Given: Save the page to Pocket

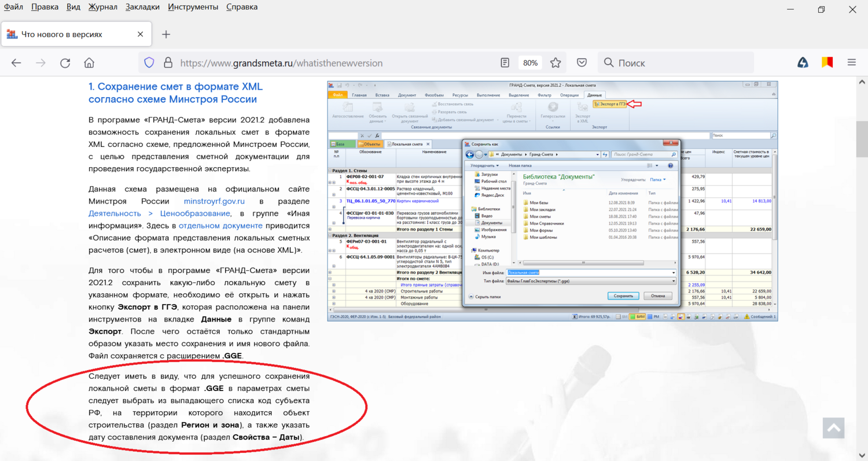Looking at the screenshot, I should [582, 63].
